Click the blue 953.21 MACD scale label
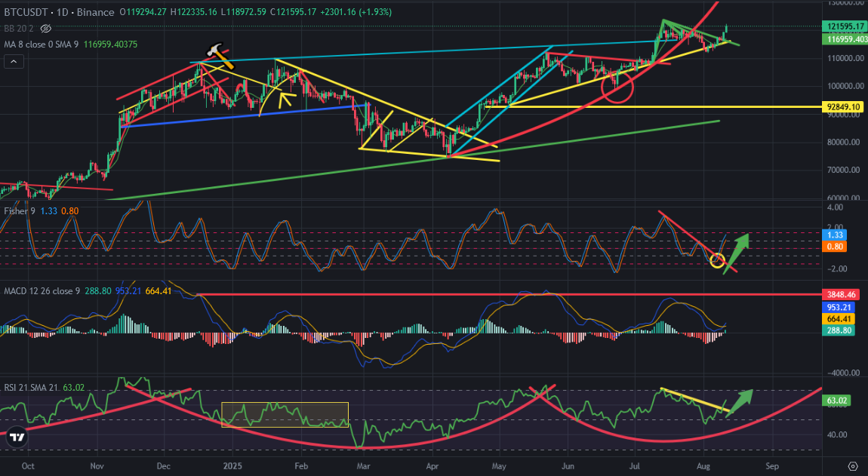 (x=839, y=307)
